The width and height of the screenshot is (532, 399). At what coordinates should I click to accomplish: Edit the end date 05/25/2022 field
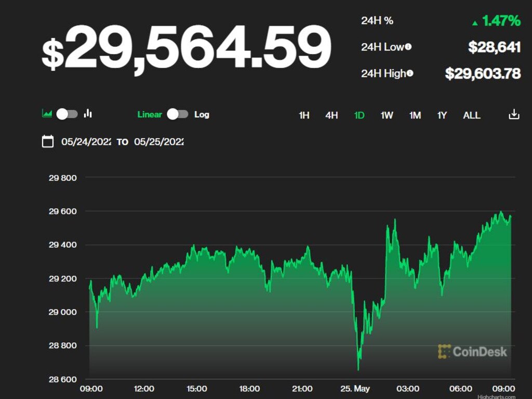click(158, 141)
